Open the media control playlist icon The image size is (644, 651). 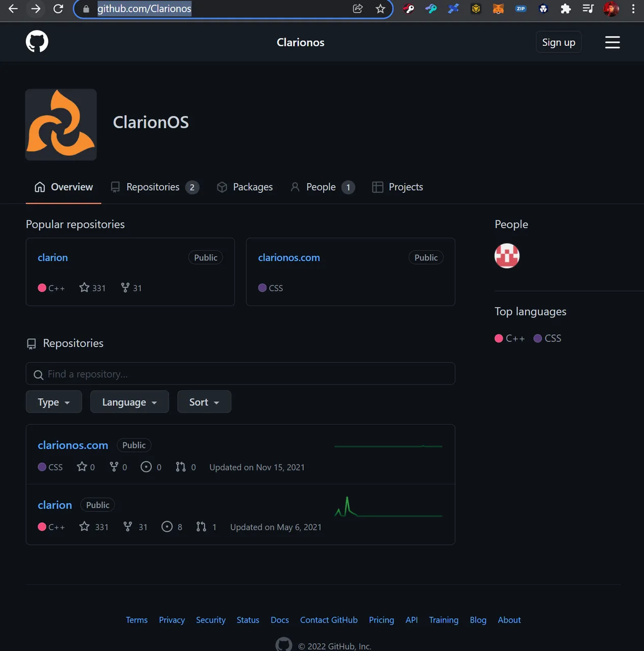click(588, 9)
